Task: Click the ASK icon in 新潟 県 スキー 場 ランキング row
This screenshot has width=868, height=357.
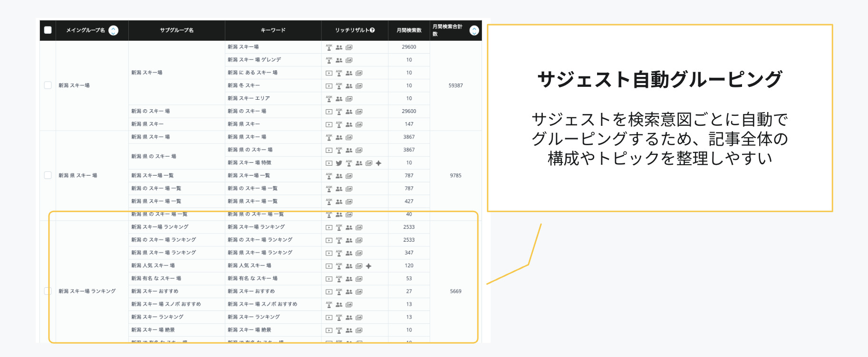Action: pyautogui.click(x=339, y=253)
